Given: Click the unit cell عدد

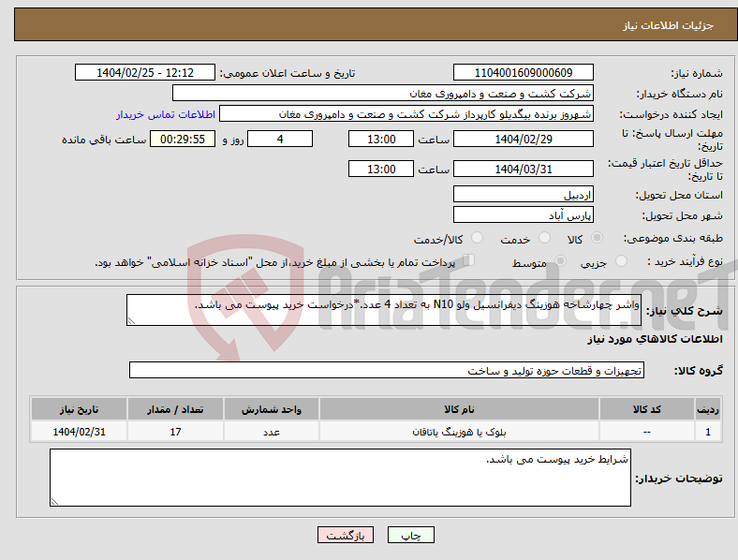Looking at the screenshot, I should point(272,432).
